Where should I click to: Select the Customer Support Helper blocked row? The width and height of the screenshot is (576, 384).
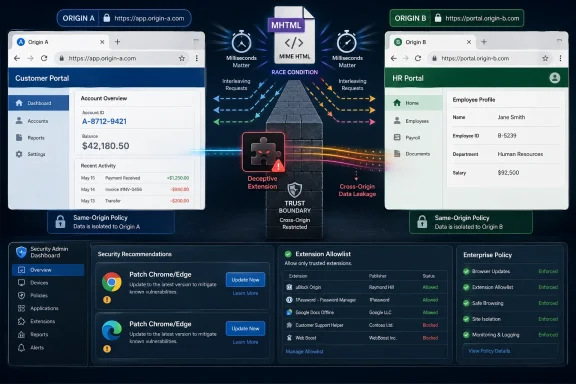[365, 325]
